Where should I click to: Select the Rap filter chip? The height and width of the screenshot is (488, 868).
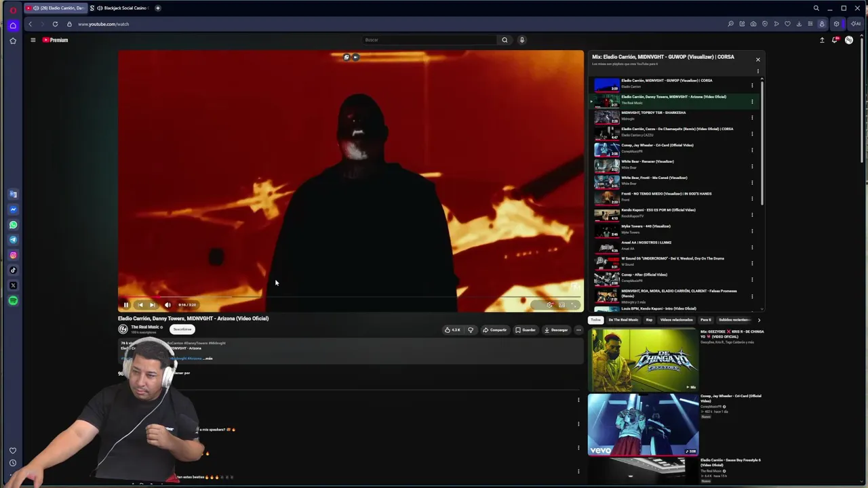649,320
